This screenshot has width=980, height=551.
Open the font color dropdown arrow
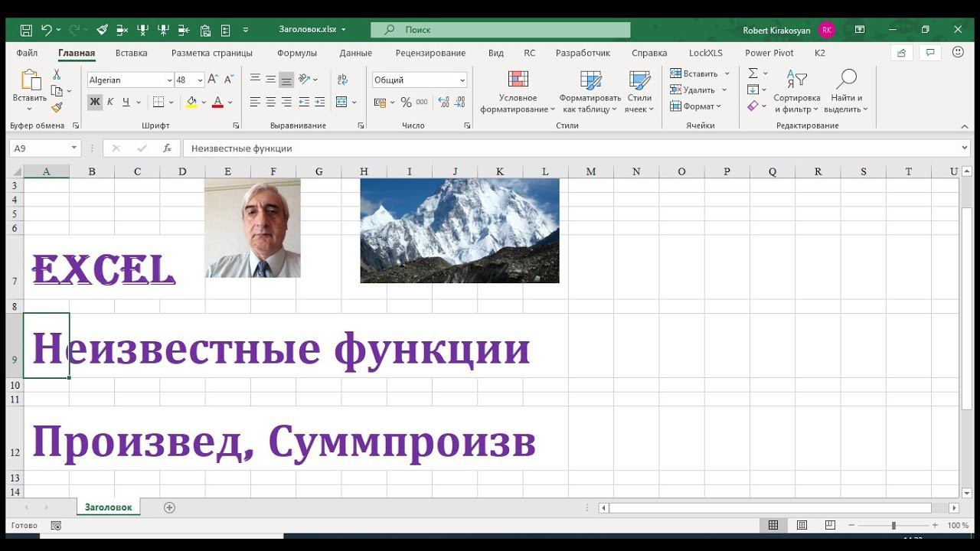coord(230,102)
